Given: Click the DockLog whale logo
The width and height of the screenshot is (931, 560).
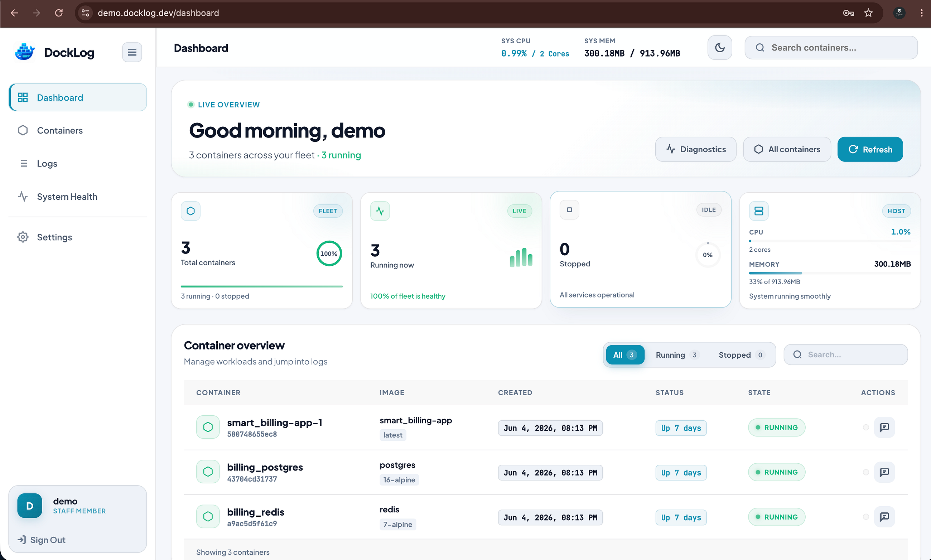Looking at the screenshot, I should click(x=25, y=52).
